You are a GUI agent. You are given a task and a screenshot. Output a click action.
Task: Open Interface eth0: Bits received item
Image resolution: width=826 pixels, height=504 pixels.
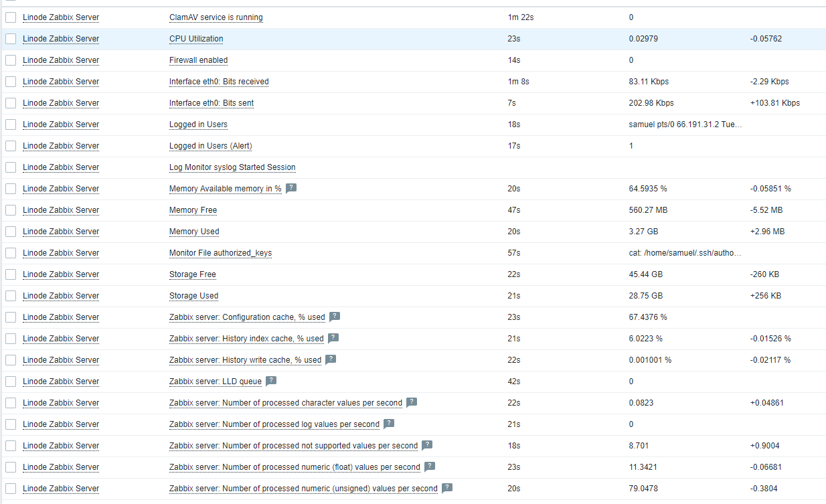coord(219,82)
